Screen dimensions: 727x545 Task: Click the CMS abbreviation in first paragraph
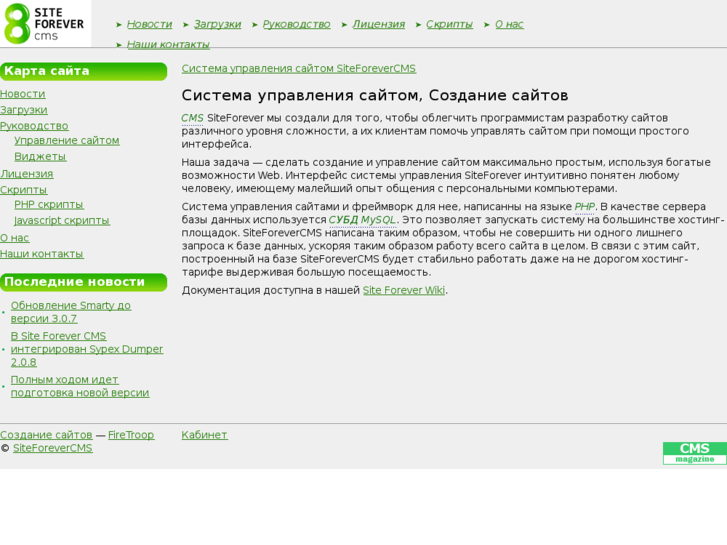pos(192,118)
